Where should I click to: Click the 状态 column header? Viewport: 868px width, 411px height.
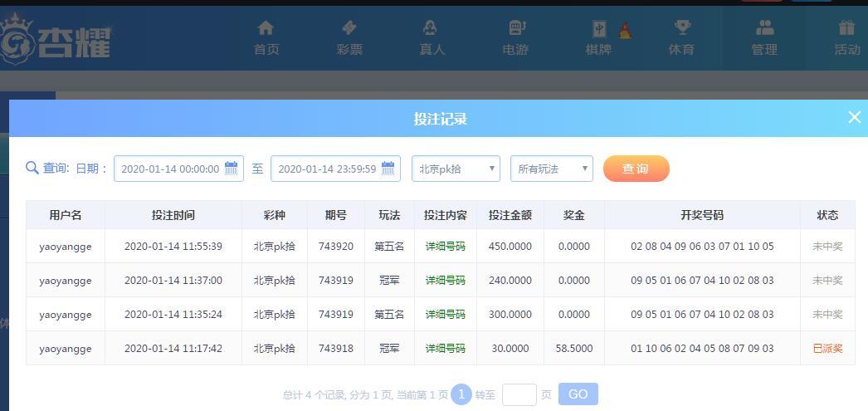[x=827, y=215]
